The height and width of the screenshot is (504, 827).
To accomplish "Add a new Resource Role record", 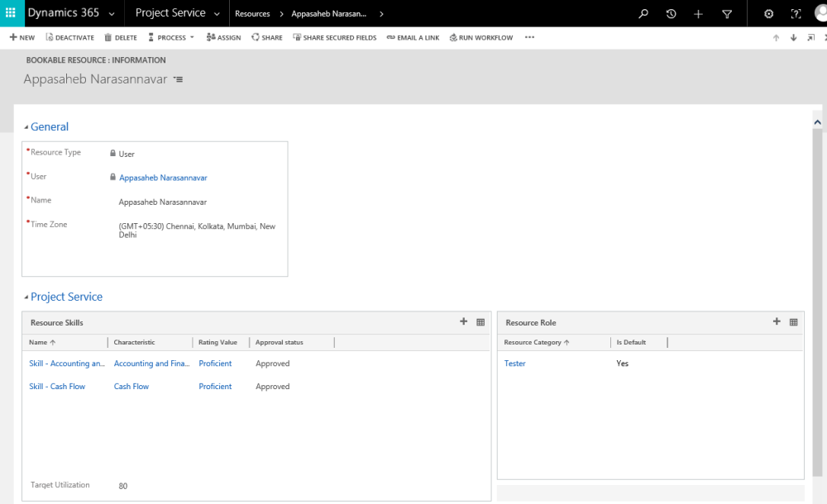I will (x=777, y=321).
